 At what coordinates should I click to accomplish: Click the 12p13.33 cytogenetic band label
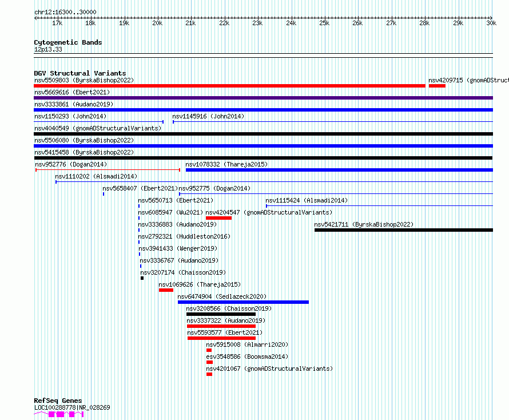48,49
